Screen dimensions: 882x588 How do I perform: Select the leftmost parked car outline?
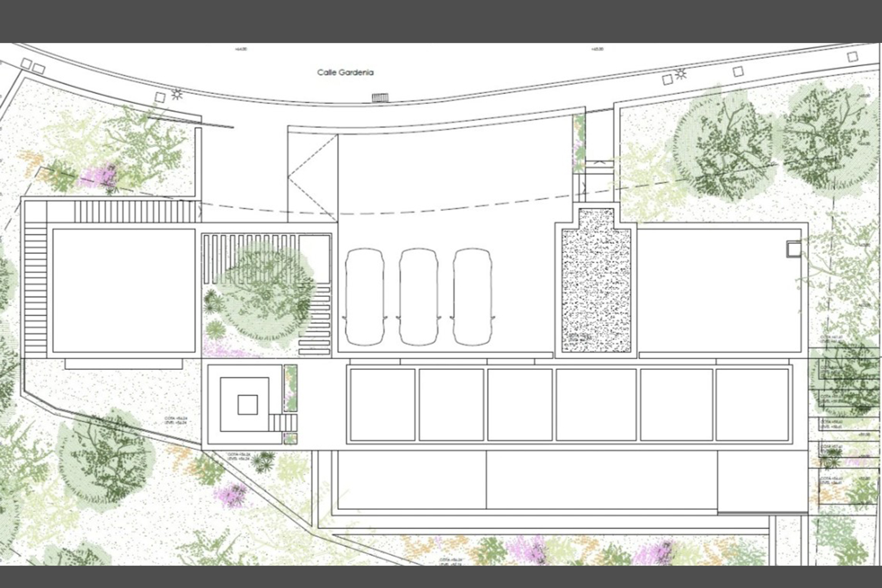click(365, 296)
